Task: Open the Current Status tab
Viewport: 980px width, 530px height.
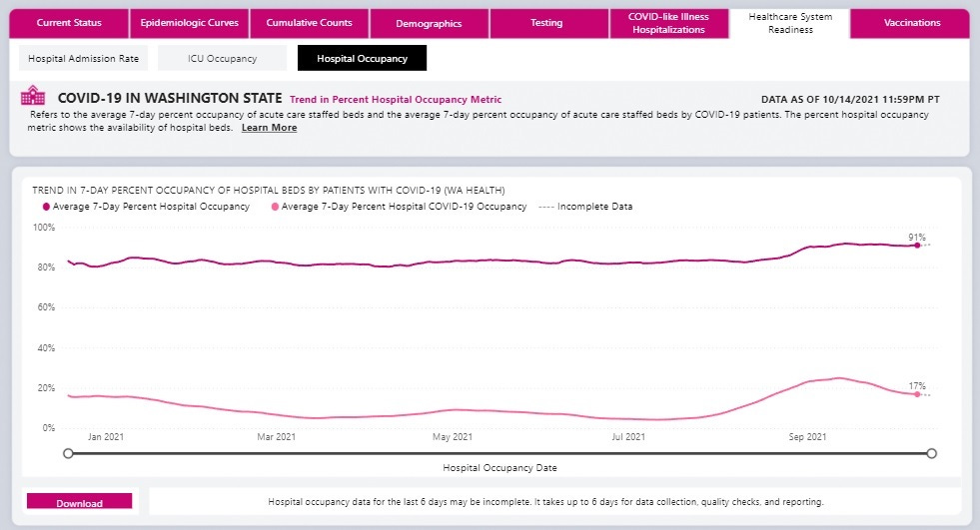Action: click(x=69, y=23)
